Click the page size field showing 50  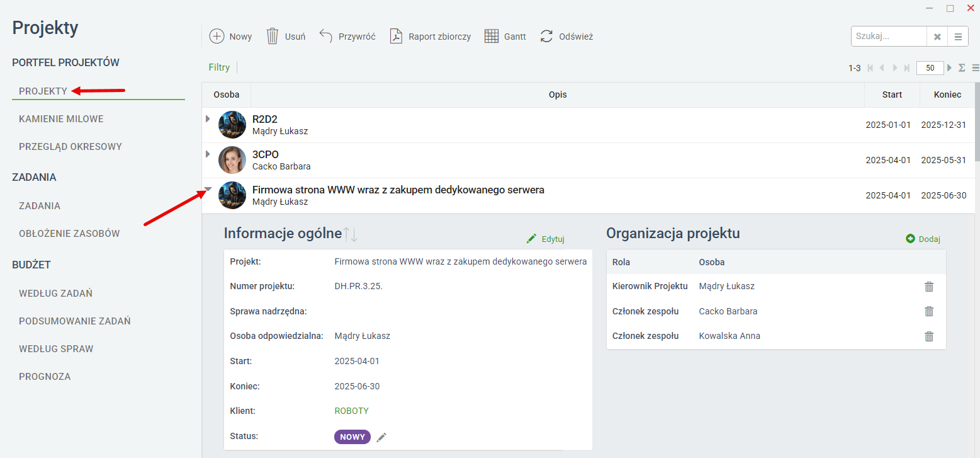930,68
